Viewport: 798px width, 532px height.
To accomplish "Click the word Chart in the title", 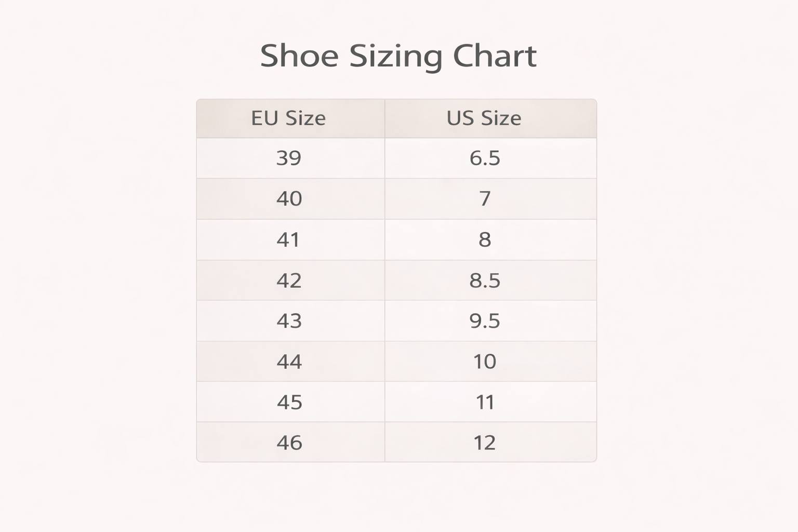I will [495, 56].
